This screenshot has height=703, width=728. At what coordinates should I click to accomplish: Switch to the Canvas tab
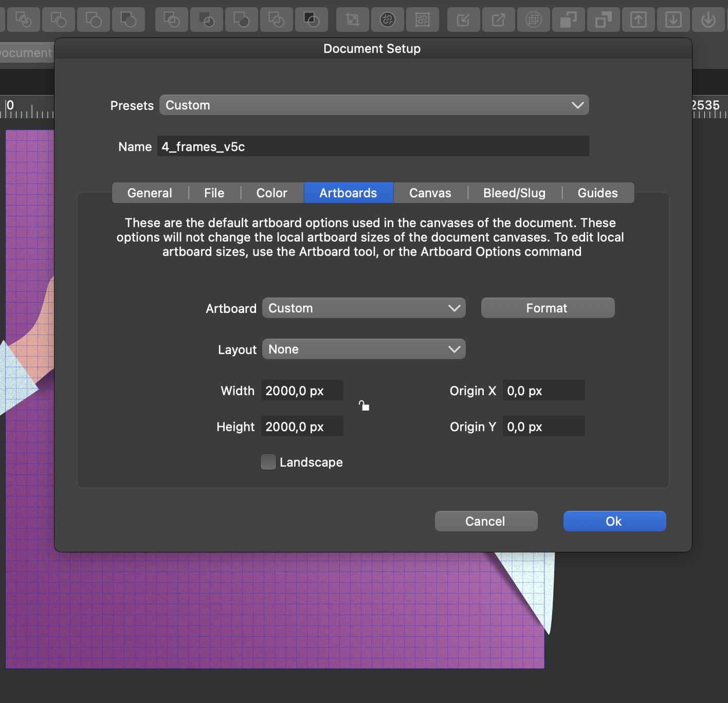click(430, 193)
